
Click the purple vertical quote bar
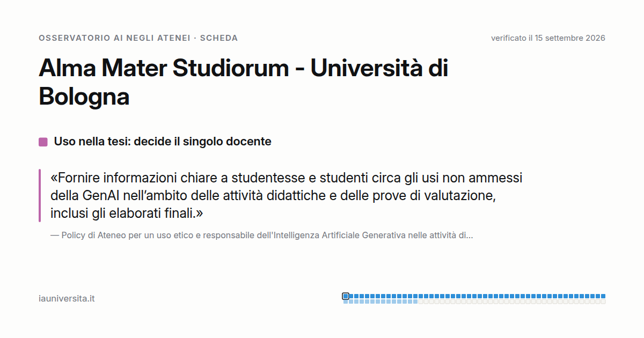[x=40, y=195]
